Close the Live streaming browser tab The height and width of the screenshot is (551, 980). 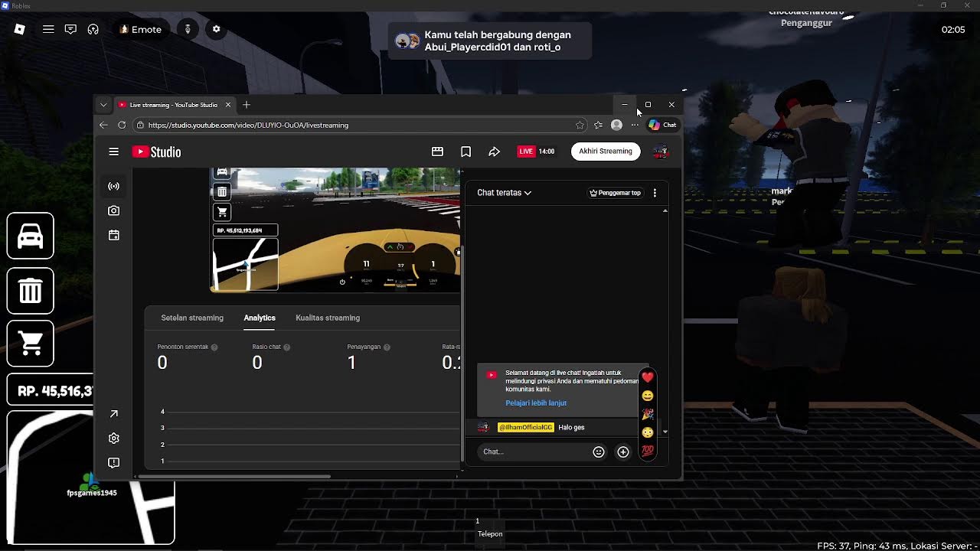(228, 105)
